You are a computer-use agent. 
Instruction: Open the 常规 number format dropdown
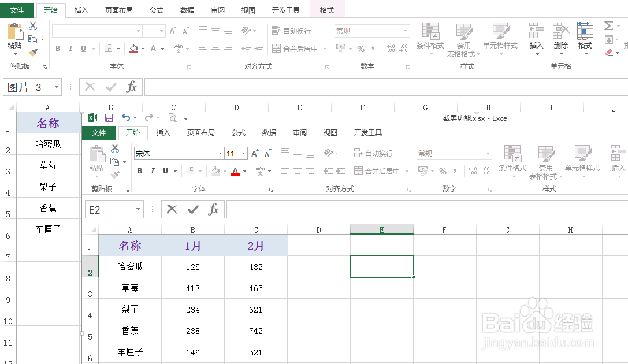click(x=404, y=30)
